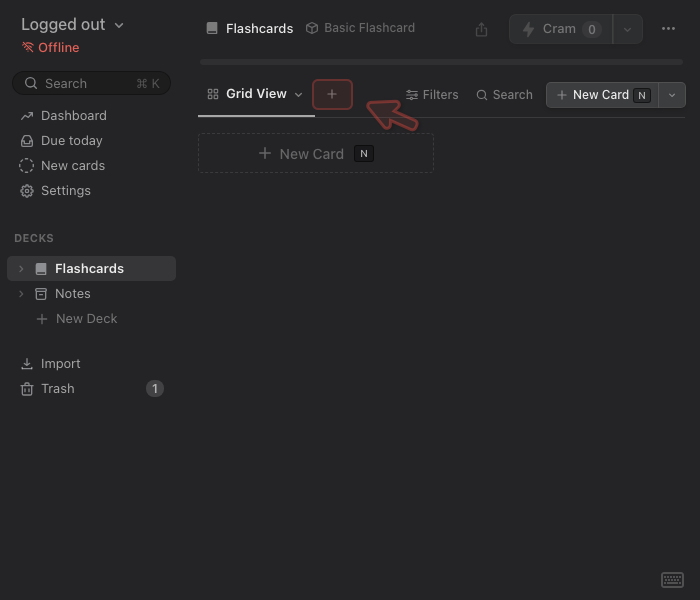Open Due today in sidebar
Viewport: 700px width, 600px height.
point(71,141)
